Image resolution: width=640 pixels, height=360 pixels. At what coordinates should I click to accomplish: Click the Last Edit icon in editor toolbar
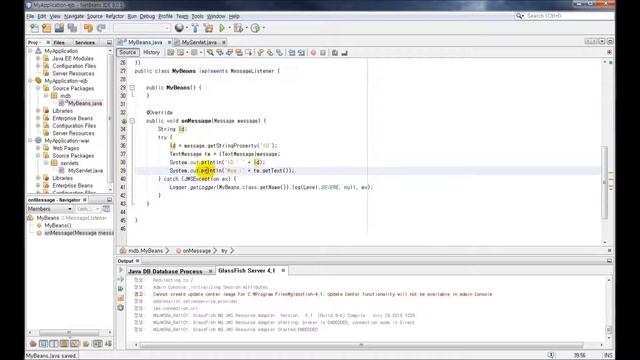coord(171,53)
